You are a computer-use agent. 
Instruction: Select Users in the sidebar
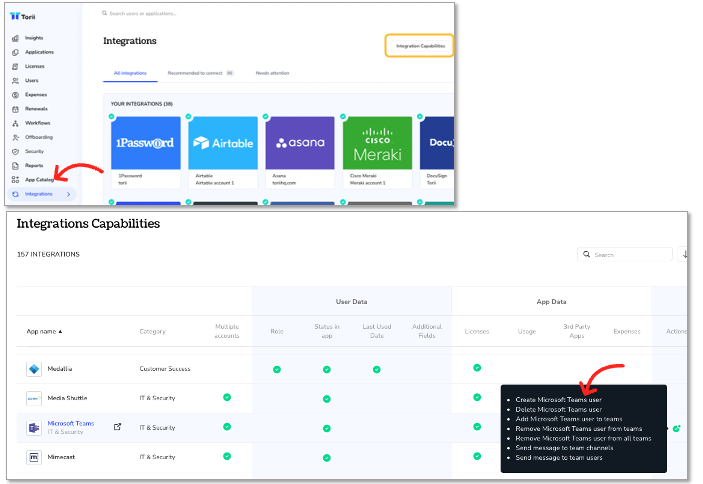tap(31, 81)
